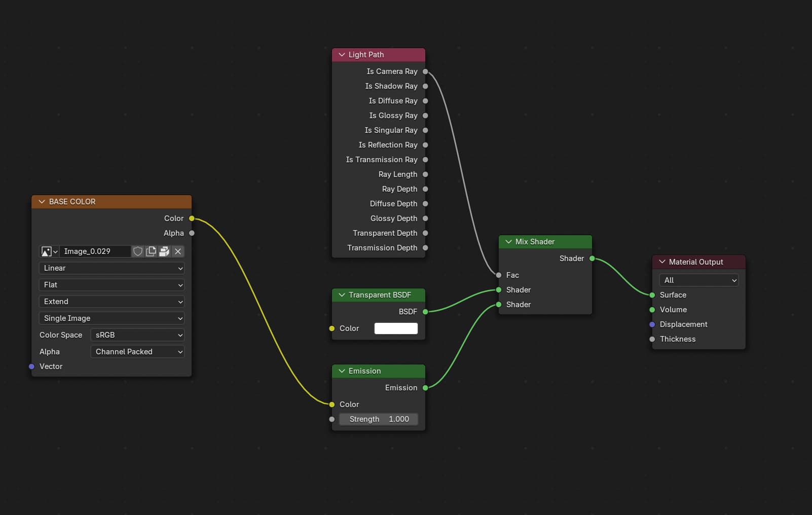Click the BASE COLOR Alpha output socket

coord(192,233)
